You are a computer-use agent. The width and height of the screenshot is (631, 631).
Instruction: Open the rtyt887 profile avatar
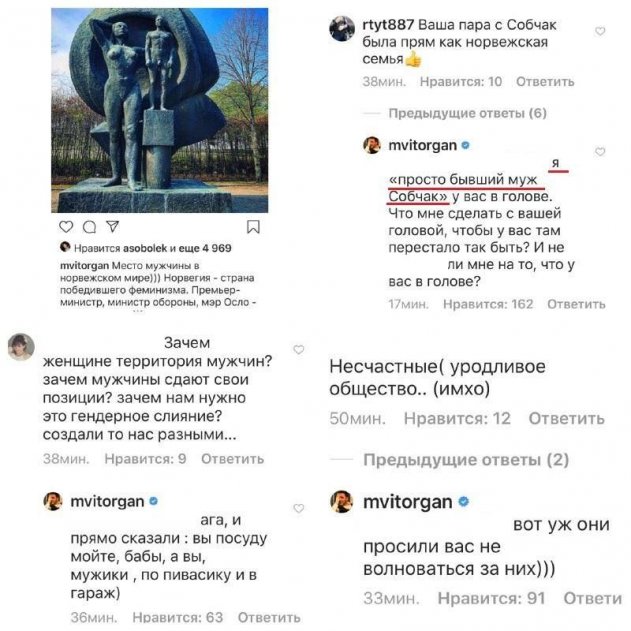(x=342, y=28)
